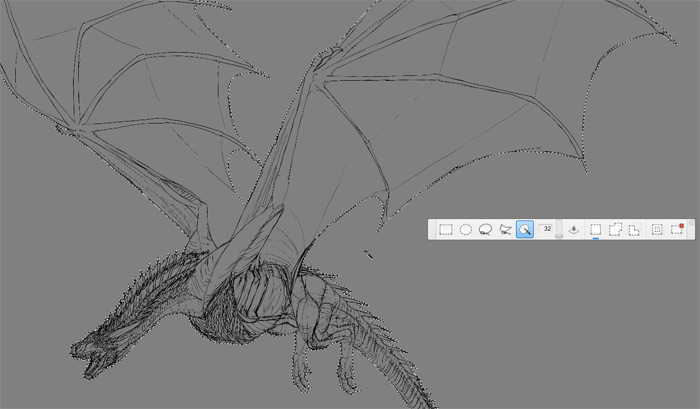Click the tolerance value field showing 32
Viewport: 700px width, 409px height.
click(546, 229)
